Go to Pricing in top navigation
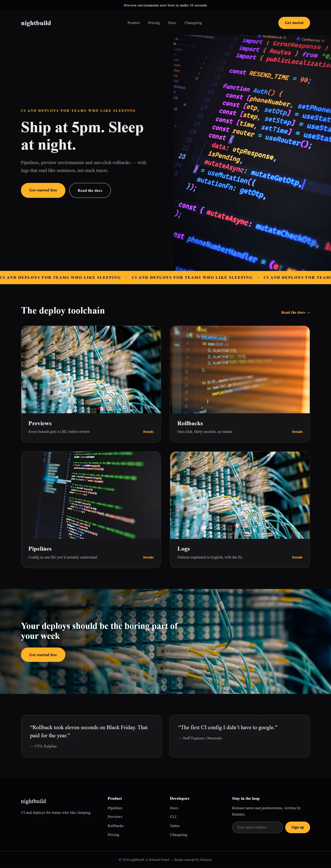331x868 pixels. (x=154, y=23)
